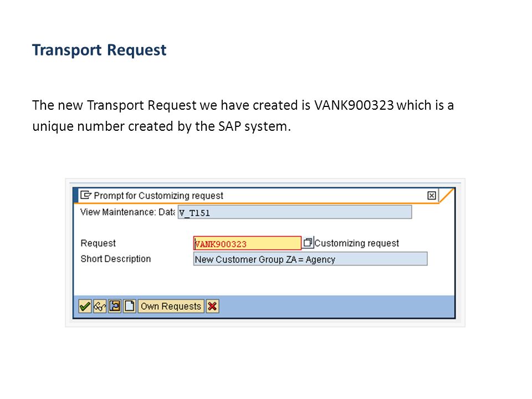Click into the Request field VANK900323
This screenshot has width=532, height=399.
tap(247, 243)
